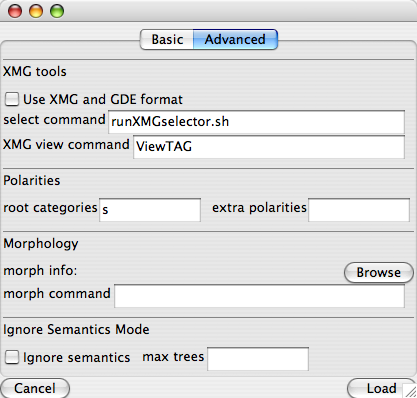This screenshot has width=417, height=398.
Task: Enable Use XMG and GDE format checkbox
Action: 12,99
